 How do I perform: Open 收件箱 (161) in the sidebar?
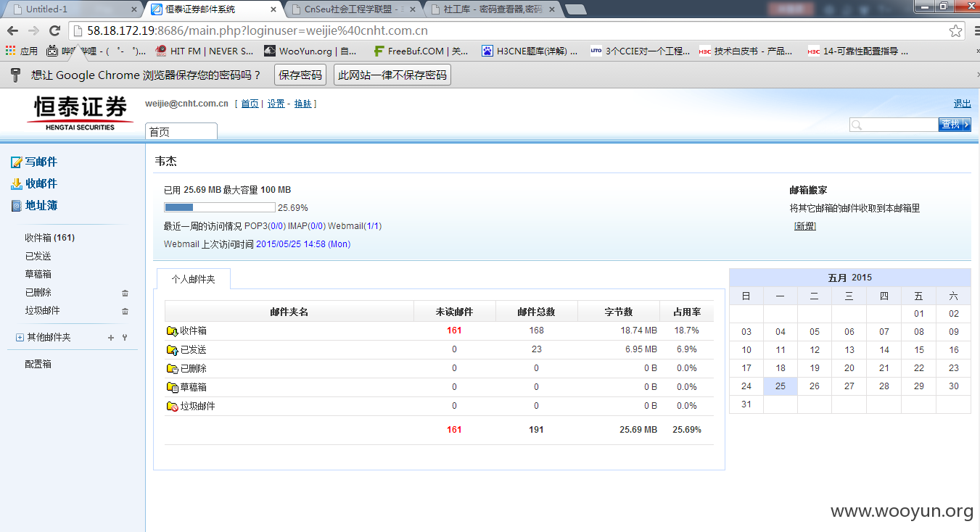(x=49, y=238)
